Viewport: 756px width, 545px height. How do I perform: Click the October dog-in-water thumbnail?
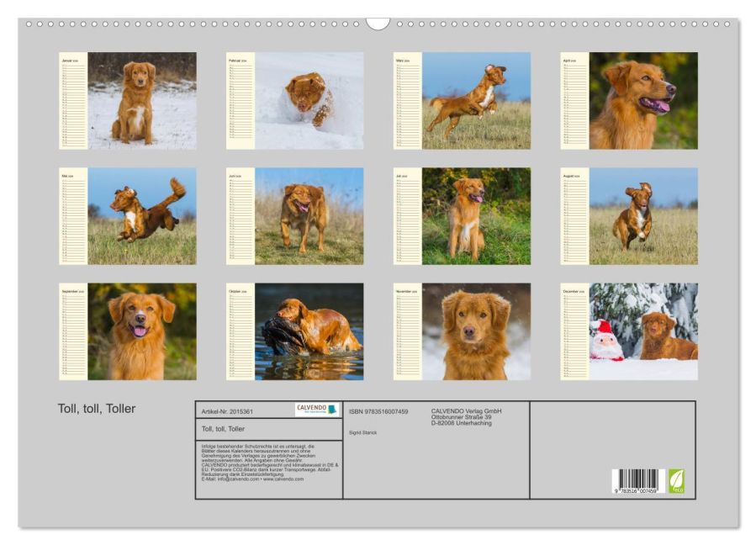point(295,332)
